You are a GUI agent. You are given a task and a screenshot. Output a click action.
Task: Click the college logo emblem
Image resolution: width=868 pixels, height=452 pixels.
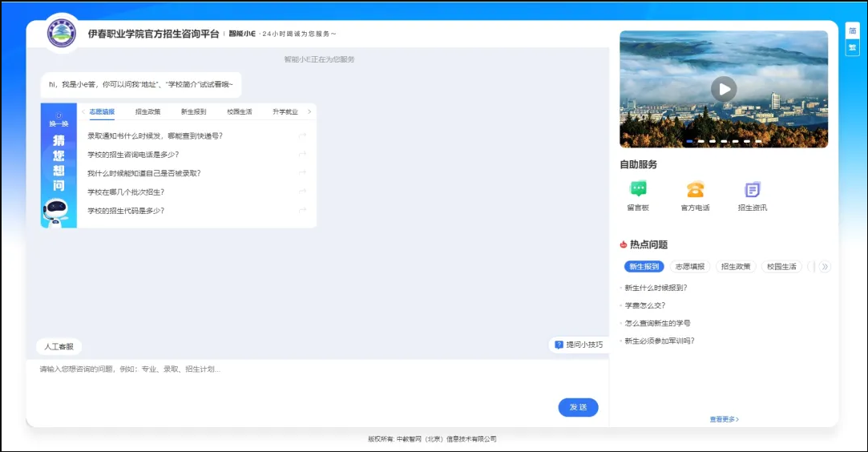pos(62,34)
